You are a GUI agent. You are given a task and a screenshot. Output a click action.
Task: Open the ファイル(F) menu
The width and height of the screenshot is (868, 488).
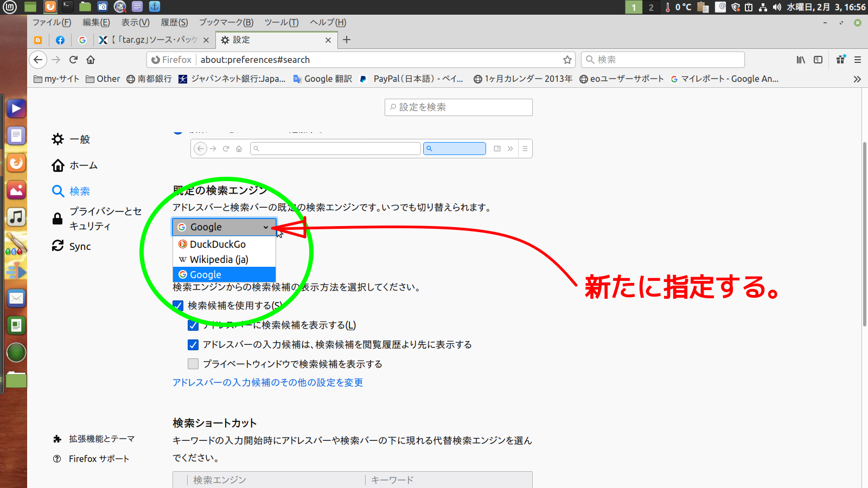[52, 22]
